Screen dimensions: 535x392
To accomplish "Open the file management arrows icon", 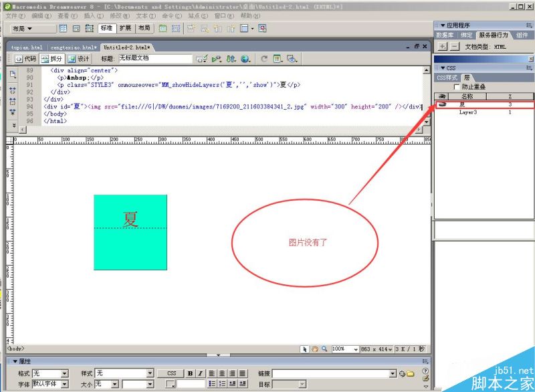I will tap(231, 59).
